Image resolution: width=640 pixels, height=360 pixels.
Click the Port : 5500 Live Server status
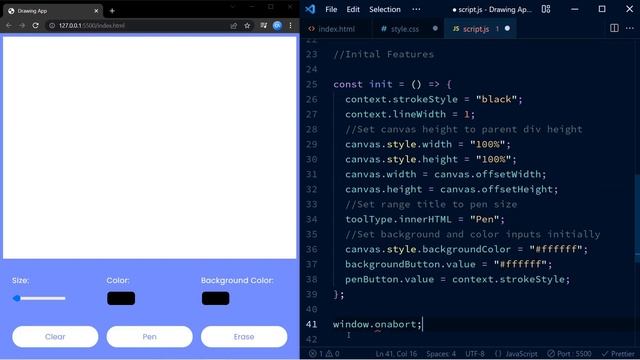tap(569, 353)
